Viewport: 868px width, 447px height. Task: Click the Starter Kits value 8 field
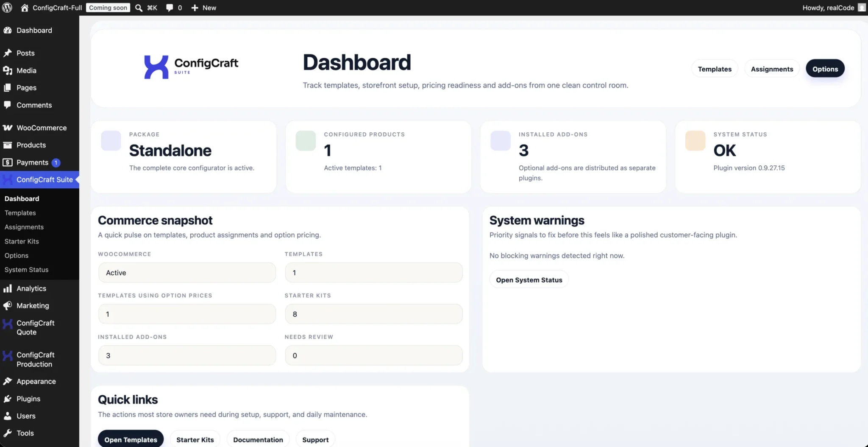pyautogui.click(x=373, y=314)
